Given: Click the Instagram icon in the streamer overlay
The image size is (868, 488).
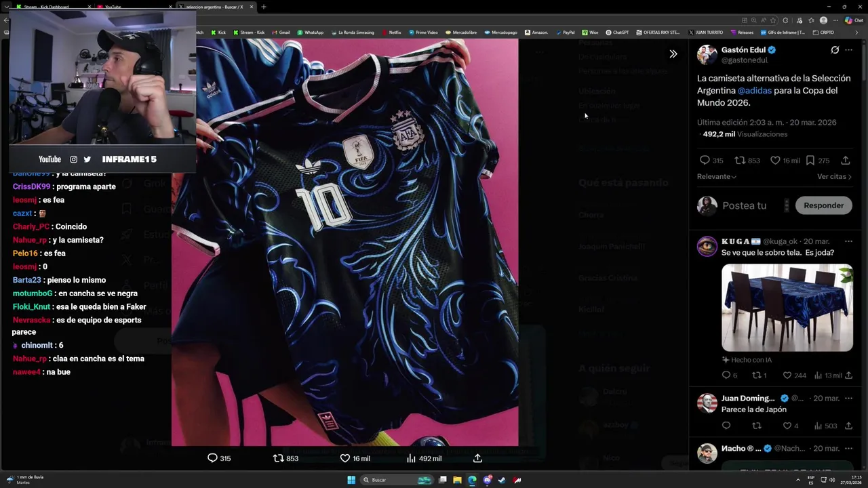Looking at the screenshot, I should (73, 159).
